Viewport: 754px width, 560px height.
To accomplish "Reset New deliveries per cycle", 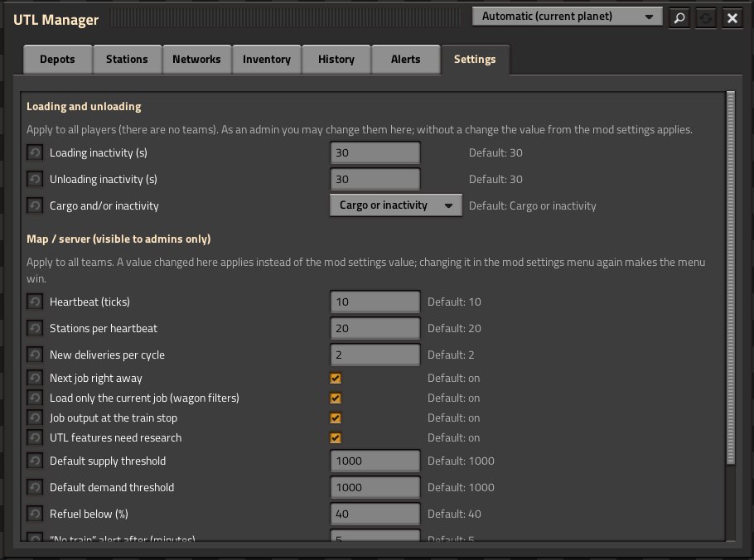I will [35, 355].
